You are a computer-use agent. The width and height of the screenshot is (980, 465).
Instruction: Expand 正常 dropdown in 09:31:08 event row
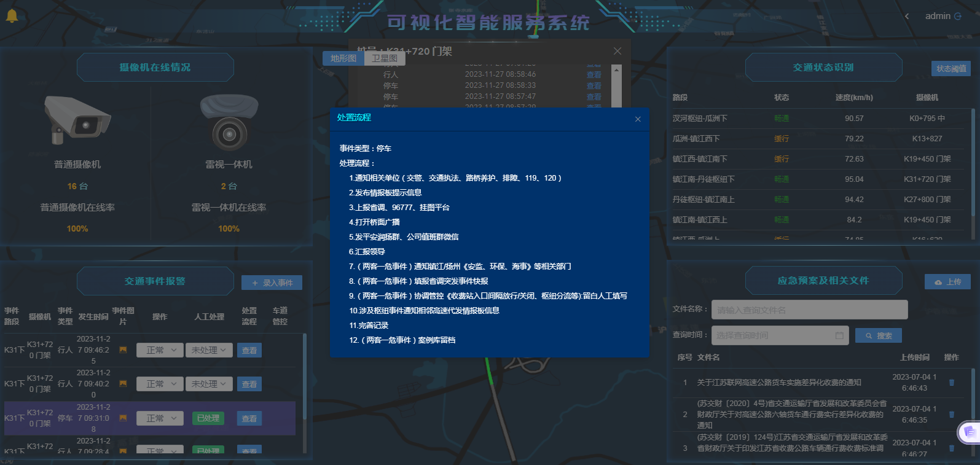click(x=160, y=418)
